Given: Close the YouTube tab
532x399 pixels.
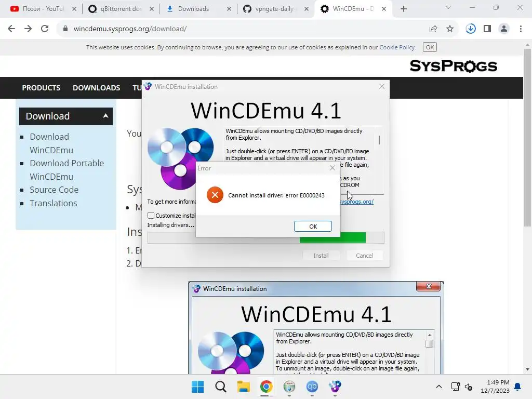Looking at the screenshot, I should (74, 9).
